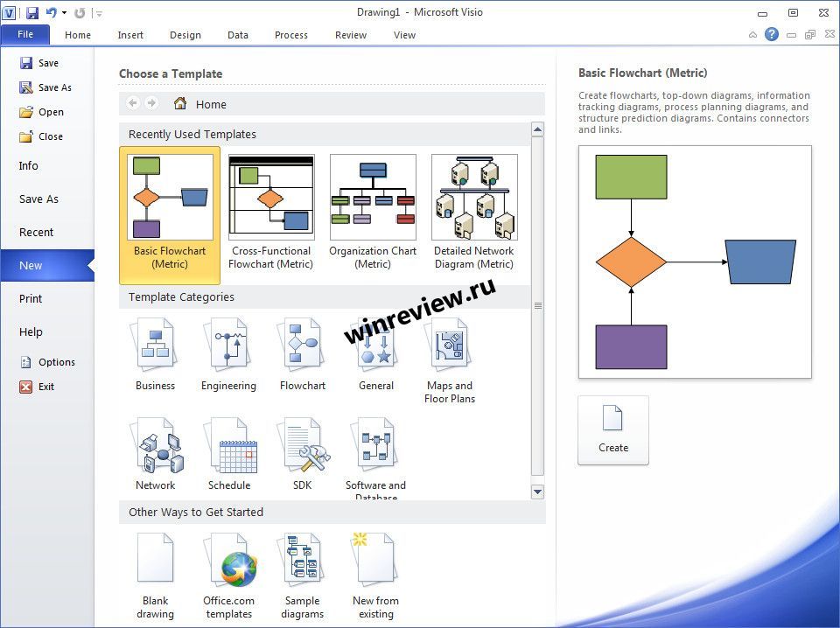
Task: Open the Engineering template category
Action: [x=228, y=354]
